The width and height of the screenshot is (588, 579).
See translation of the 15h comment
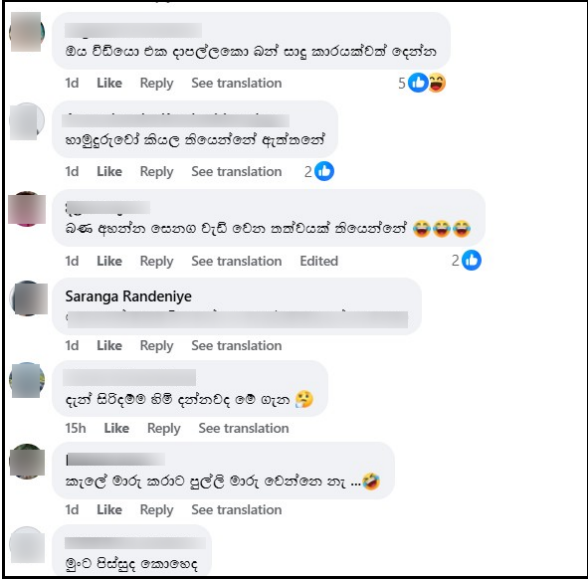[x=243, y=428]
